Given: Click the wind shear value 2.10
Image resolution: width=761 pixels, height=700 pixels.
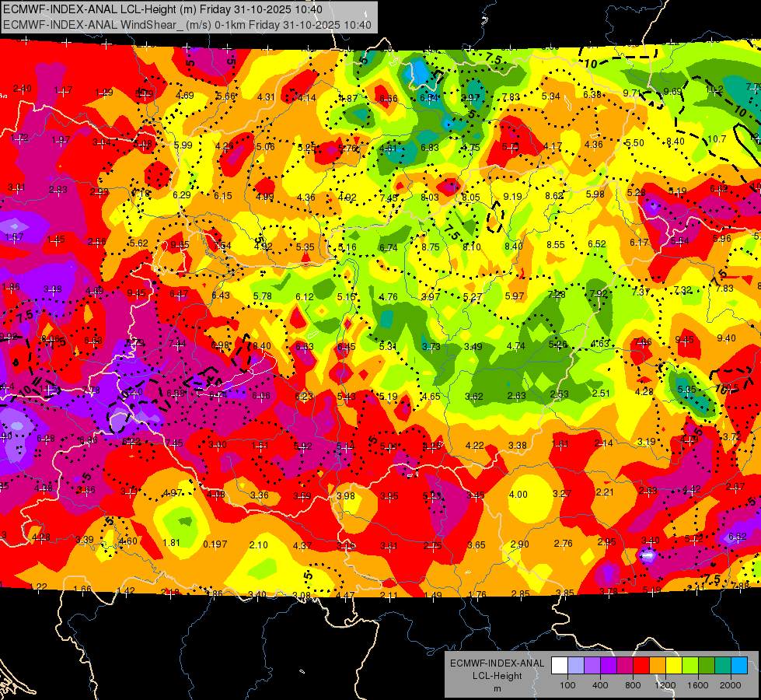Looking at the screenshot, I should pyautogui.click(x=258, y=545).
